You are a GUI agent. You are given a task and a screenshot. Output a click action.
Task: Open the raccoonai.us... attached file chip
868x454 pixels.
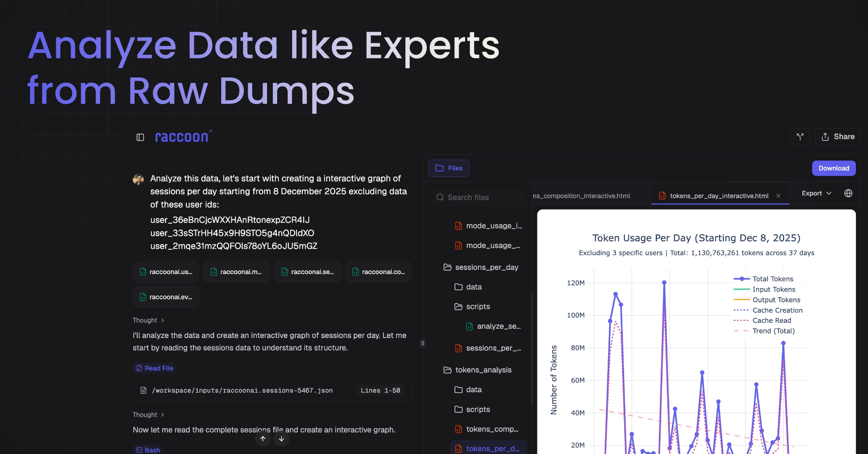(x=166, y=272)
